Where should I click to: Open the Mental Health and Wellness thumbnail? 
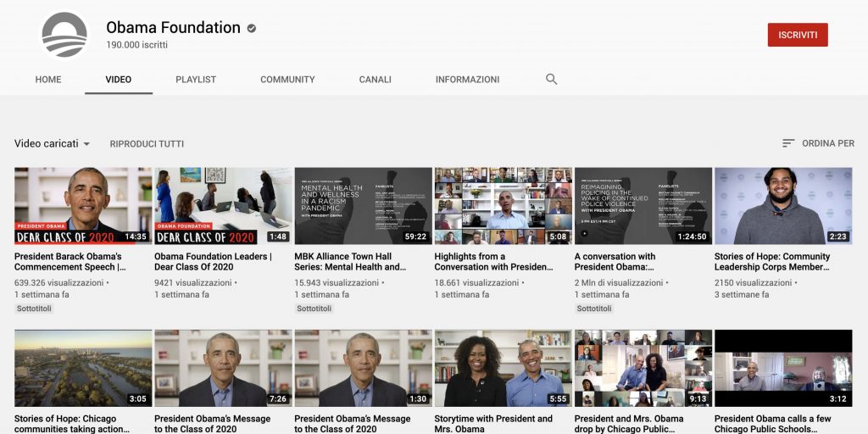pos(363,206)
